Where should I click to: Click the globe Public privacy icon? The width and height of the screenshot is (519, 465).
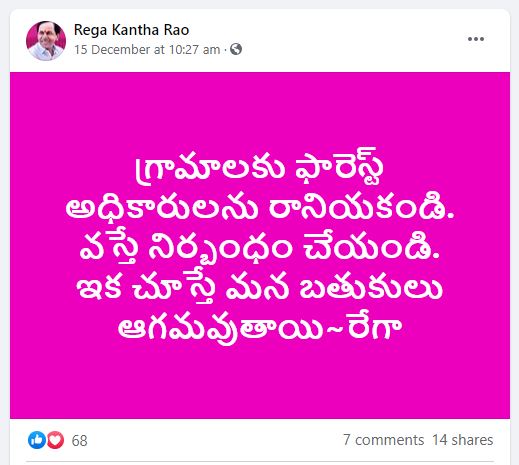[x=236, y=49]
